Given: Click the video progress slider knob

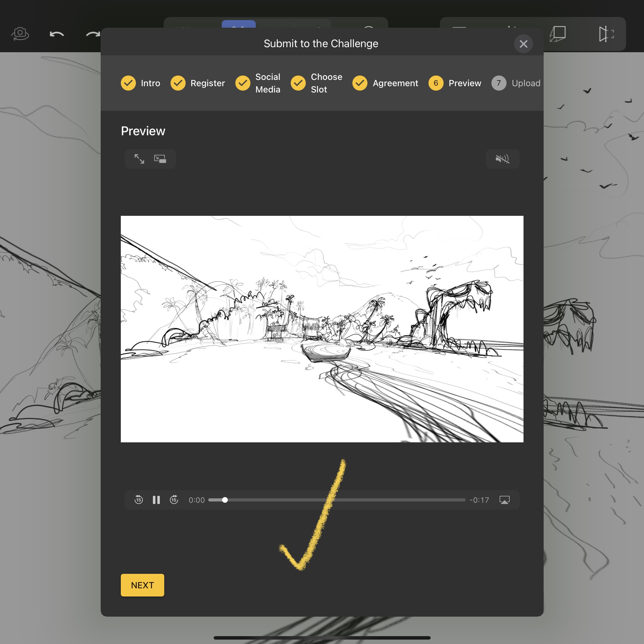Looking at the screenshot, I should coord(225,500).
